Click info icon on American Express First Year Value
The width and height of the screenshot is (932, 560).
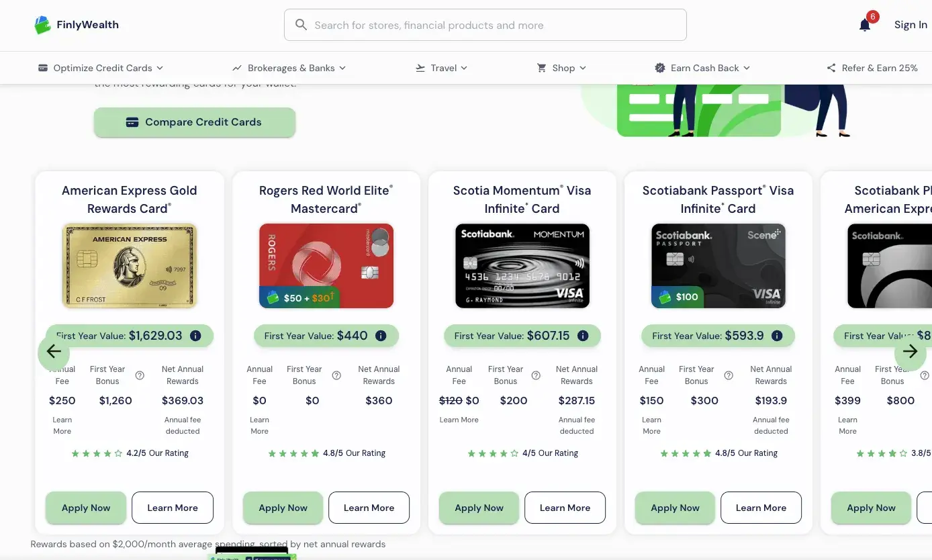[195, 336]
